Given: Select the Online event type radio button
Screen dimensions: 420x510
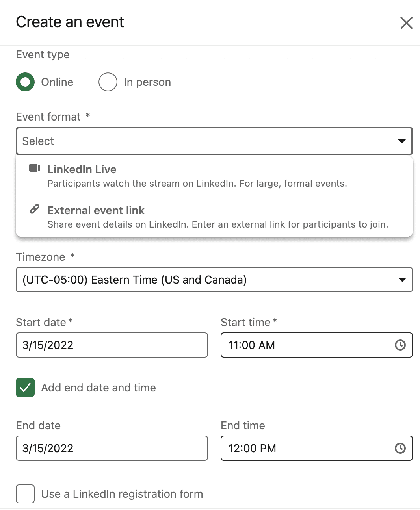Looking at the screenshot, I should (x=25, y=82).
